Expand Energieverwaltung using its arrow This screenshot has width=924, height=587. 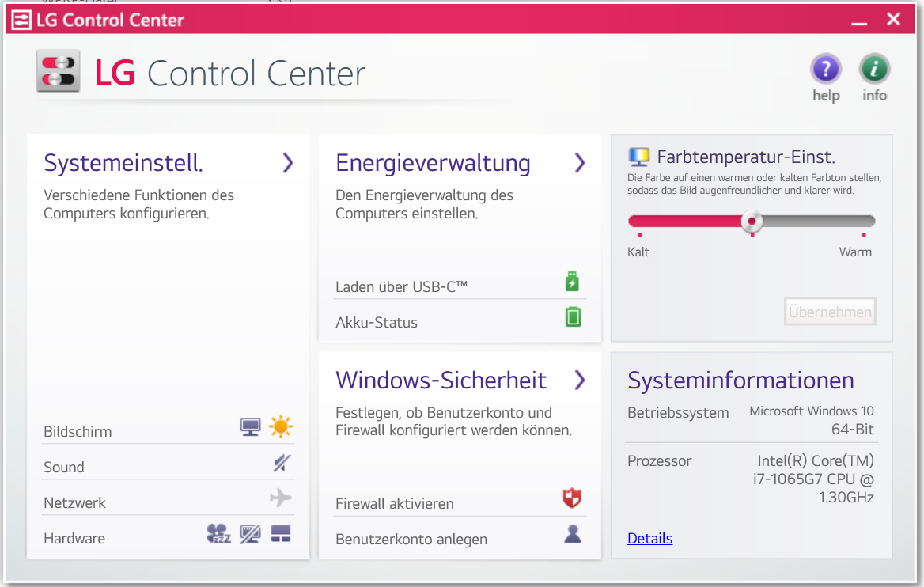(x=580, y=163)
